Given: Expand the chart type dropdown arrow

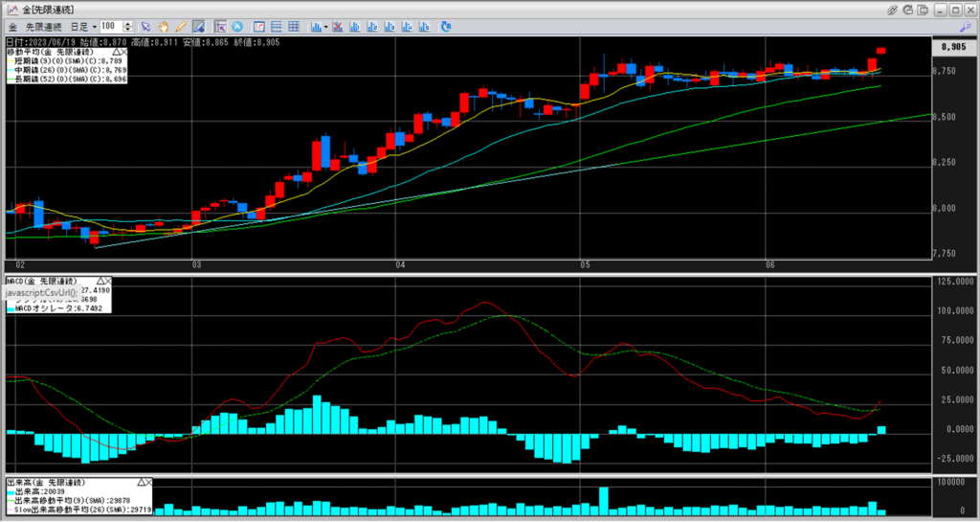Looking at the screenshot, I should 326,26.
